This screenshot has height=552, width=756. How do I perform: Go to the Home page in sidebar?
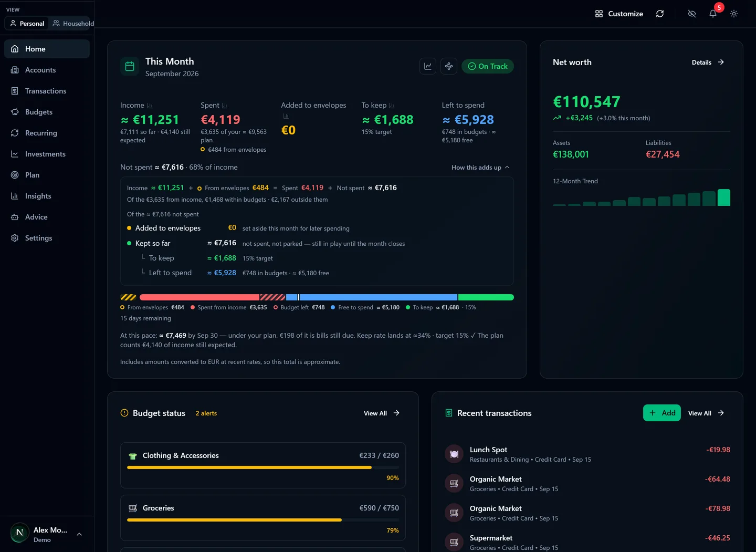[47, 49]
